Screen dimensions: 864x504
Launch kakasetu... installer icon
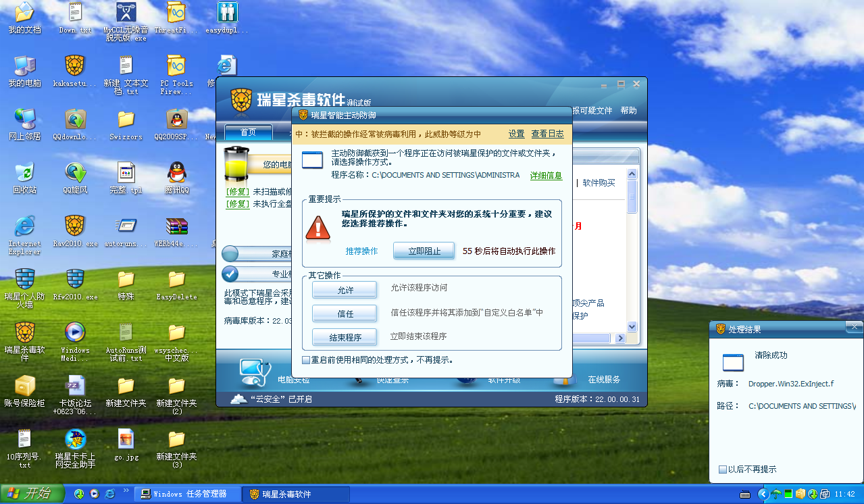75,71
